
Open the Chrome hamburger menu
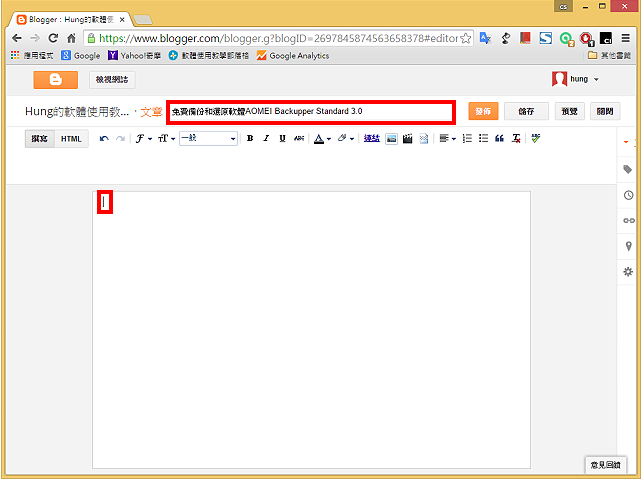(x=626, y=38)
